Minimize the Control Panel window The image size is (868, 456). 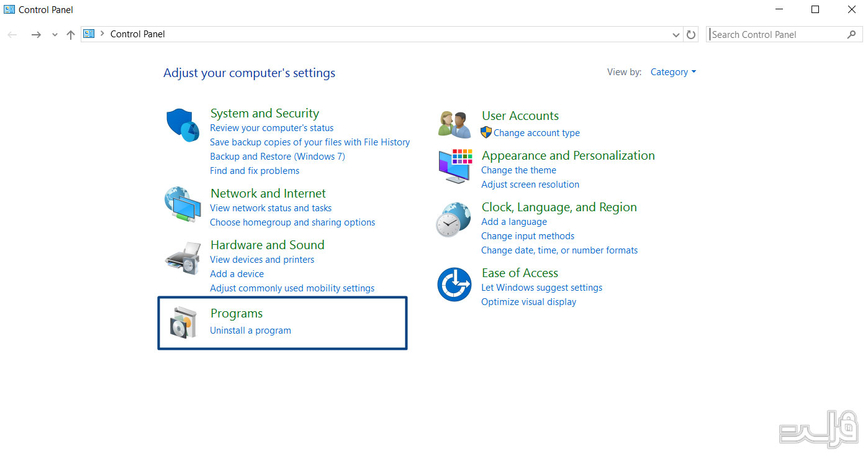[x=779, y=9]
